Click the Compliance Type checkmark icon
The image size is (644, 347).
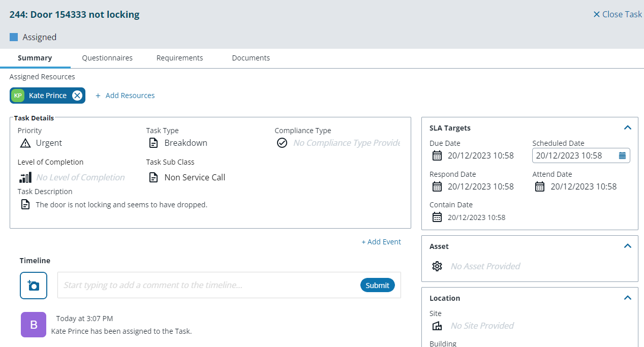click(x=282, y=143)
